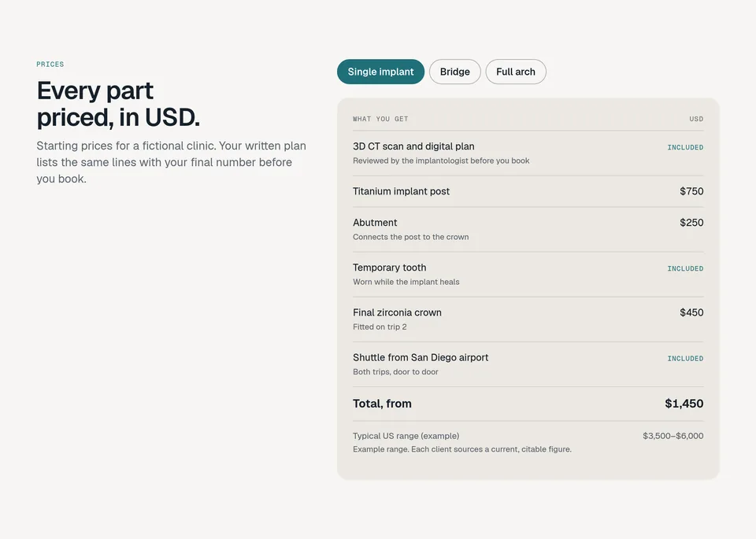Image resolution: width=756 pixels, height=539 pixels.
Task: Click the $3,500–$6,000 range figure
Action: [x=673, y=436]
